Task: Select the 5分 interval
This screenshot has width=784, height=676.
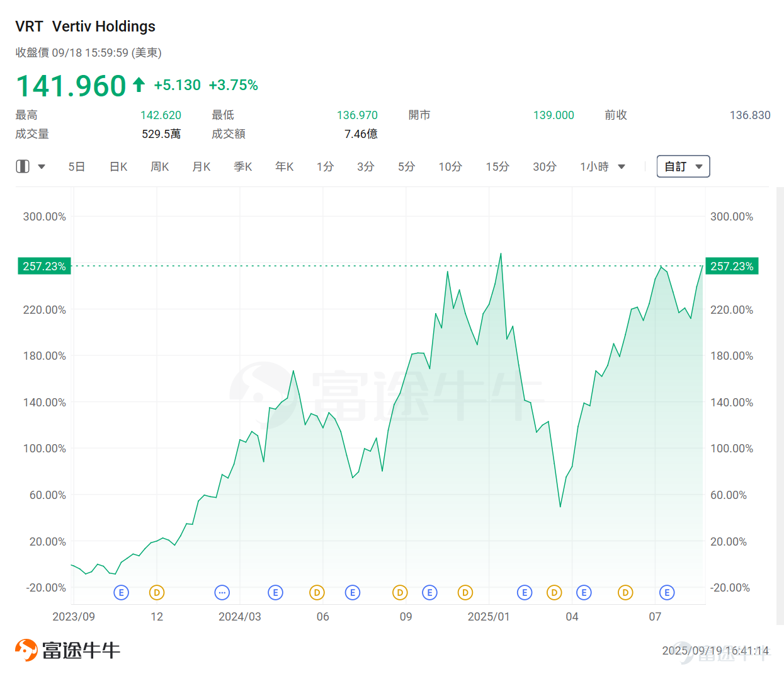Action: point(407,167)
